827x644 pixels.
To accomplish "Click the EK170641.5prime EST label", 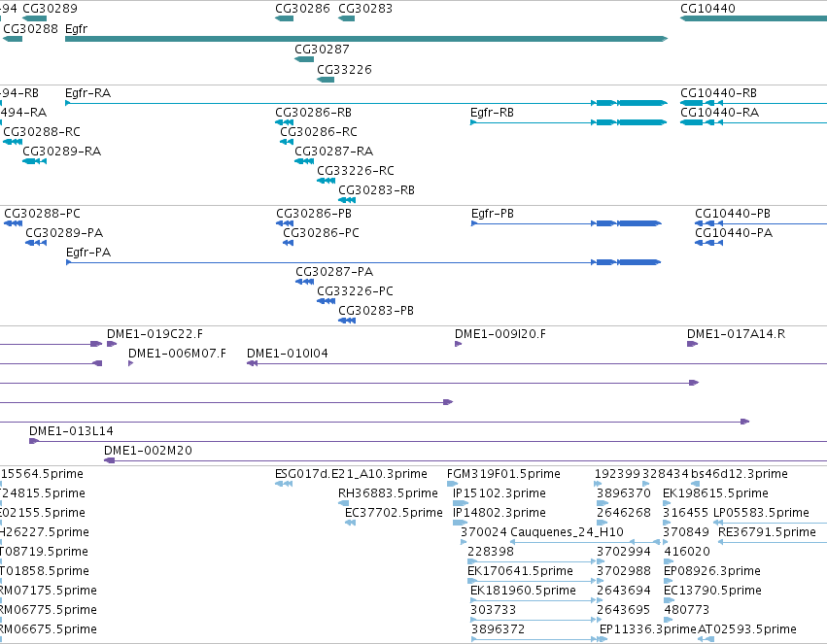I will (520, 571).
